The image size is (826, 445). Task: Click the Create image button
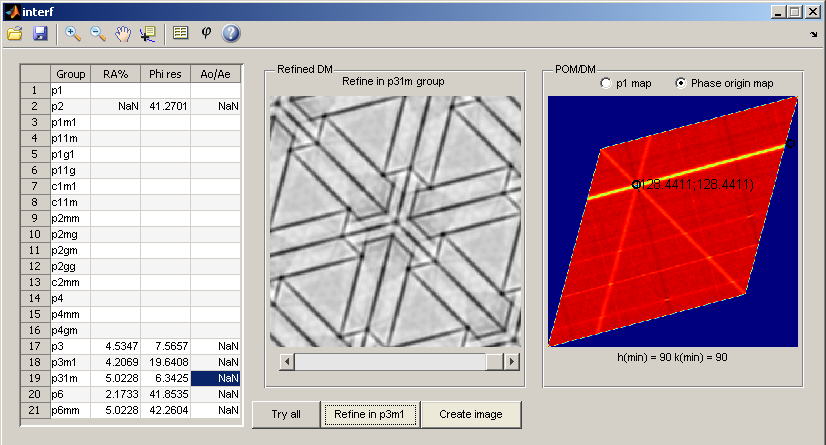[470, 414]
